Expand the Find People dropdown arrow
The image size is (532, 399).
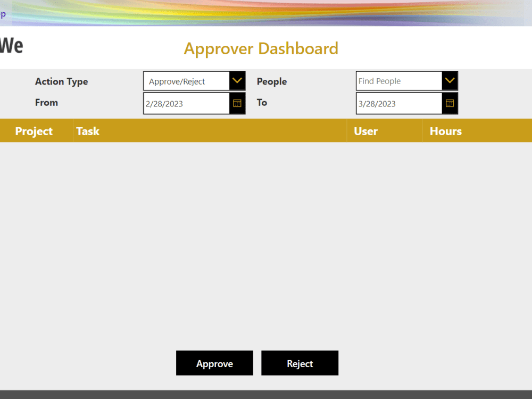point(450,81)
